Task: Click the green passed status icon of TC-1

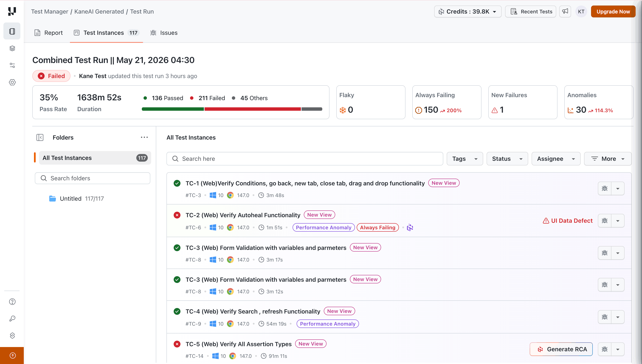Action: (177, 183)
